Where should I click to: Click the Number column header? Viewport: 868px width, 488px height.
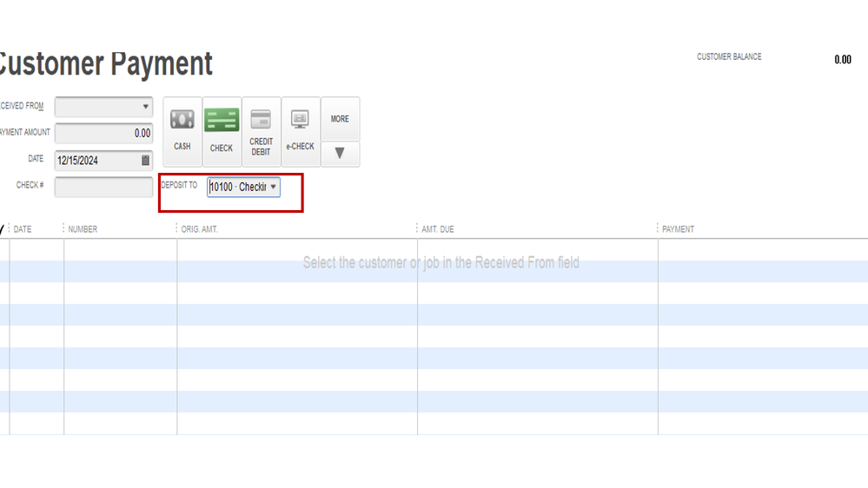tap(83, 229)
